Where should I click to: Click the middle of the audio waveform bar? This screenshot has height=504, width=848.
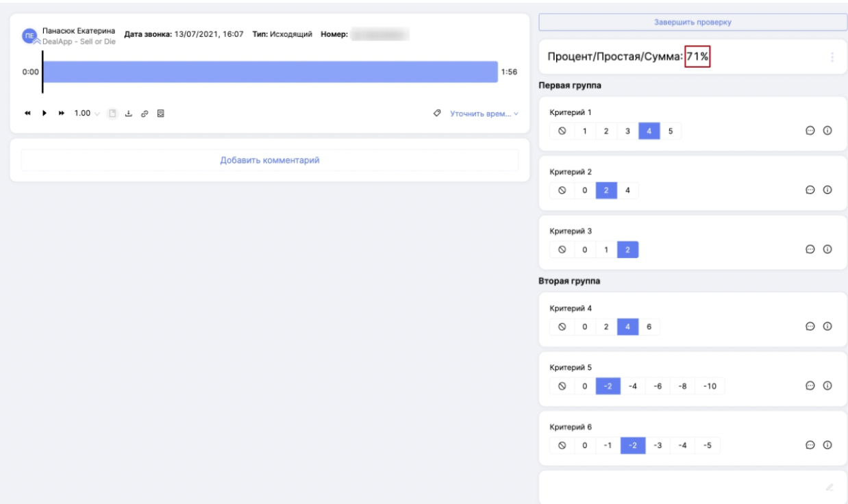point(270,72)
